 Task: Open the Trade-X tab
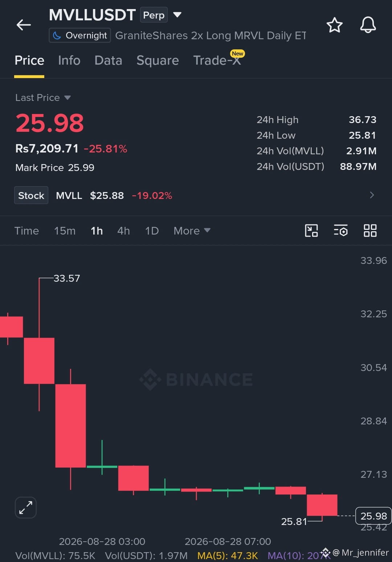pos(217,60)
